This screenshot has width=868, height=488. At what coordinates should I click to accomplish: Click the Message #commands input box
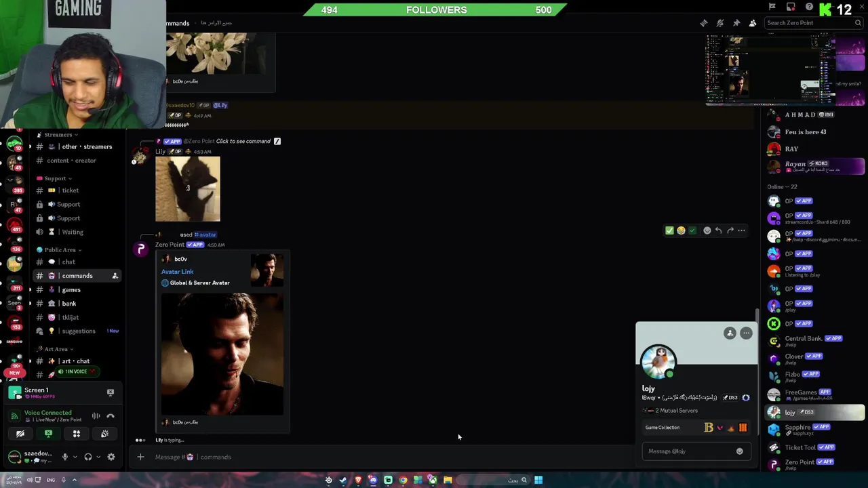click(x=393, y=457)
